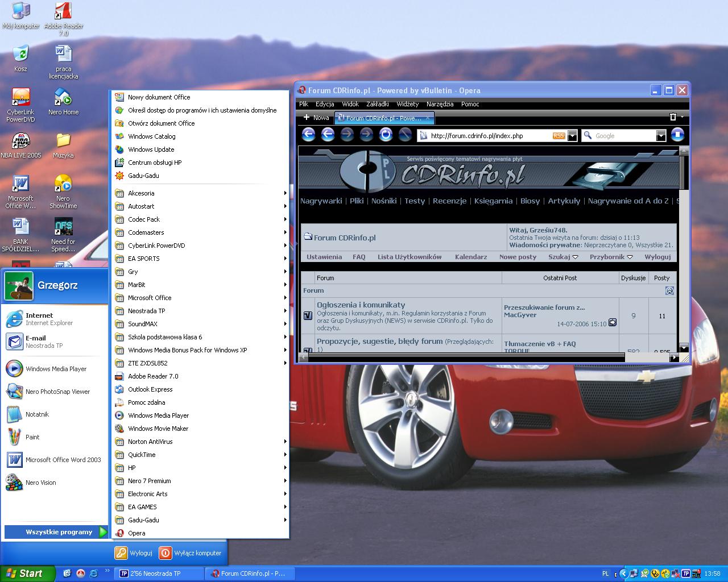Open Notatnik from start menu

tap(55, 414)
